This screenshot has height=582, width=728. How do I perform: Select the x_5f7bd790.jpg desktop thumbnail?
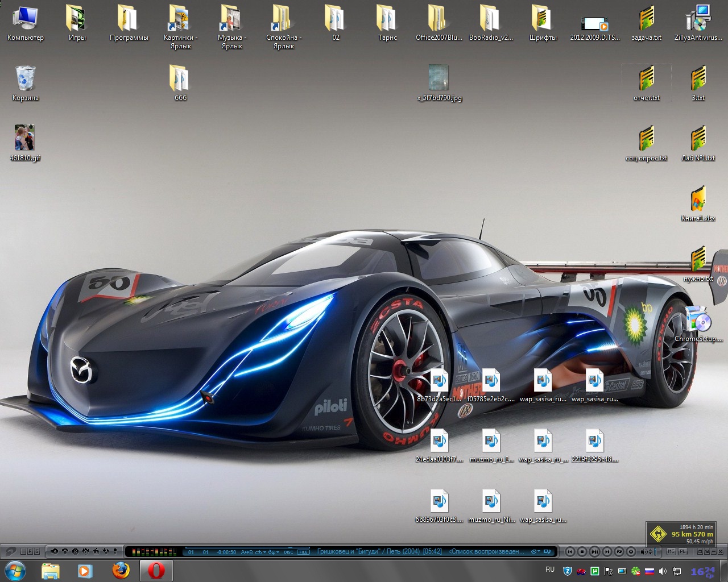(439, 78)
